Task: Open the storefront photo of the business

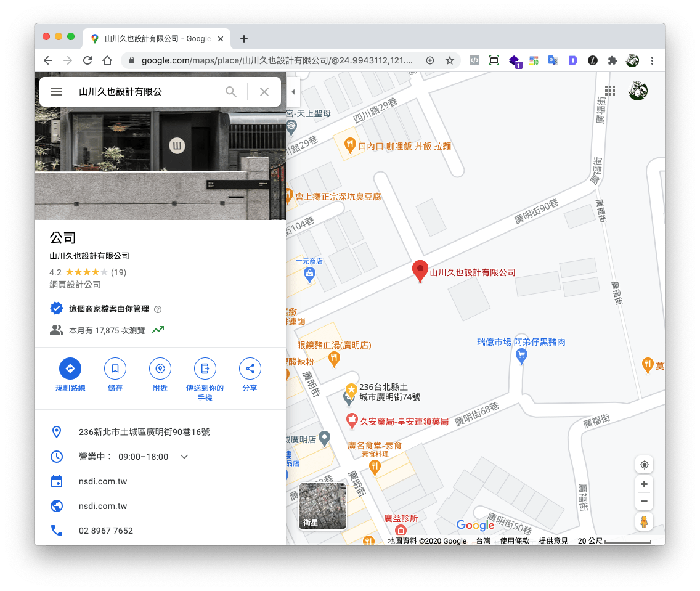Action: pyautogui.click(x=160, y=163)
